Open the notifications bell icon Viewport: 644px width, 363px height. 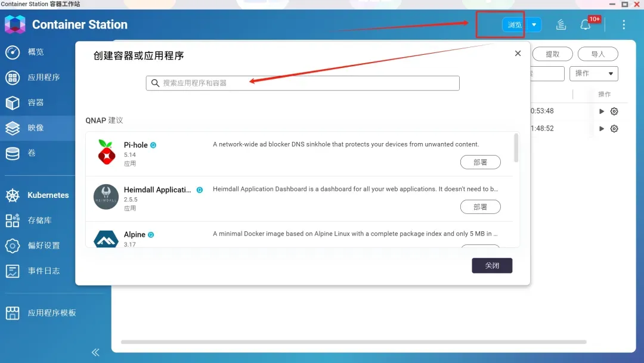pyautogui.click(x=586, y=25)
